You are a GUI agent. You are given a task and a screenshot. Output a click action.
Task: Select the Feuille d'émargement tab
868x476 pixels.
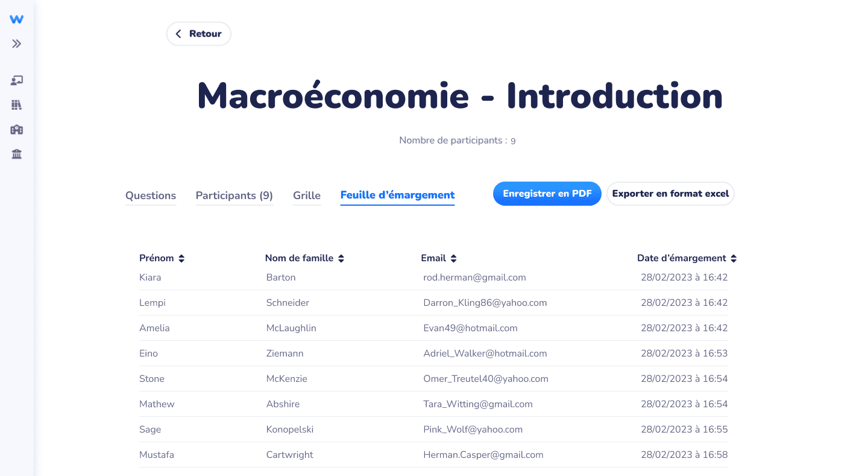click(398, 195)
